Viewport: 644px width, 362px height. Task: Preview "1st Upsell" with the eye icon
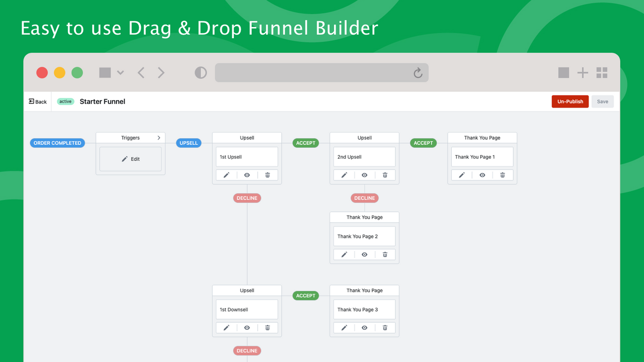pos(247,174)
